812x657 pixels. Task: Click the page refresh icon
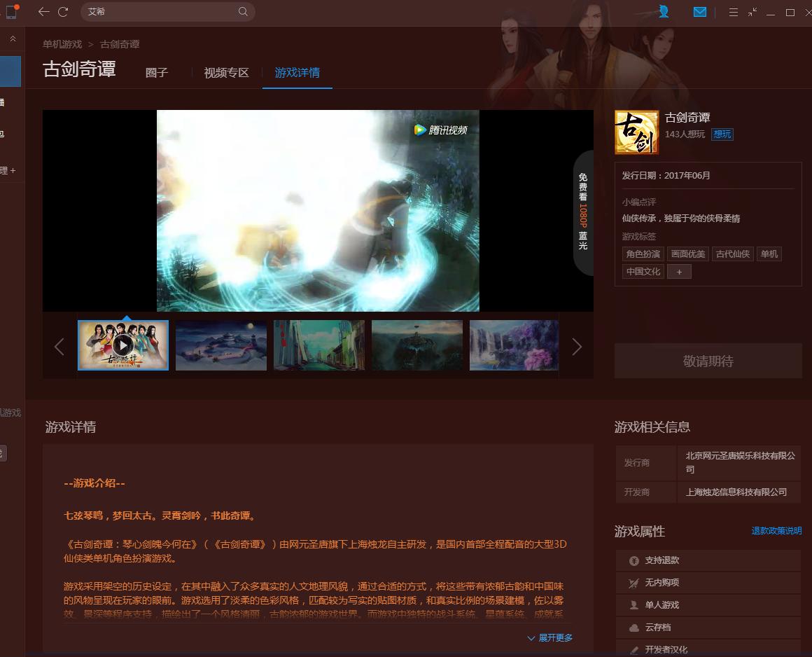pos(64,12)
